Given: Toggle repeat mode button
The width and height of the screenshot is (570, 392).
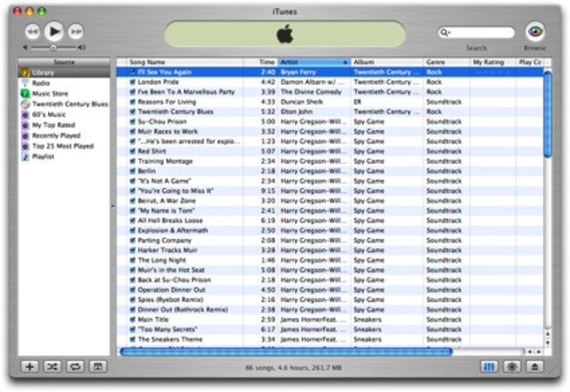Looking at the screenshot, I should [x=75, y=366].
